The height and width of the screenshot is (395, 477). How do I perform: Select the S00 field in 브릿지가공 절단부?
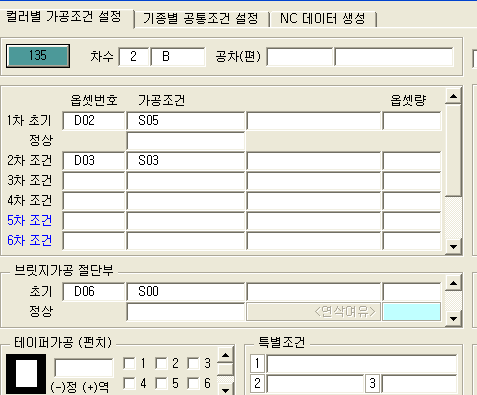[x=186, y=292]
